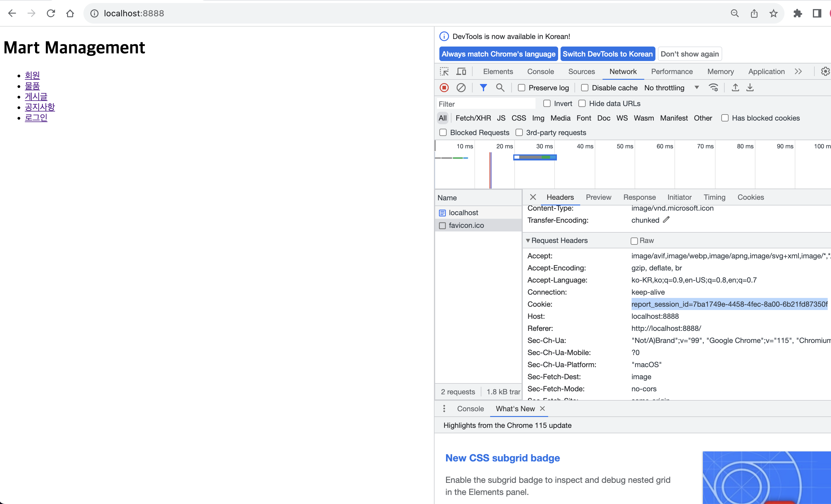The width and height of the screenshot is (831, 504).
Task: Toggle the network filter funnel icon
Action: 483,88
